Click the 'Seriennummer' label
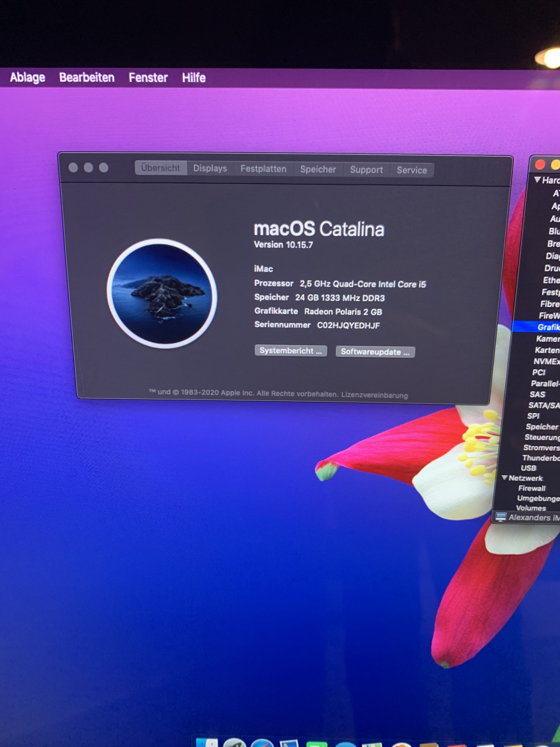 tap(282, 325)
